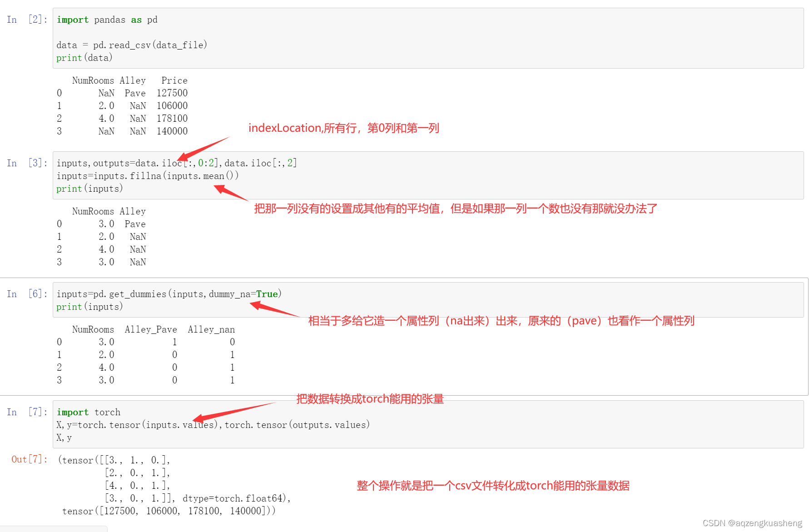Click the 'Out[7]:' output prompt

[x=30, y=459]
